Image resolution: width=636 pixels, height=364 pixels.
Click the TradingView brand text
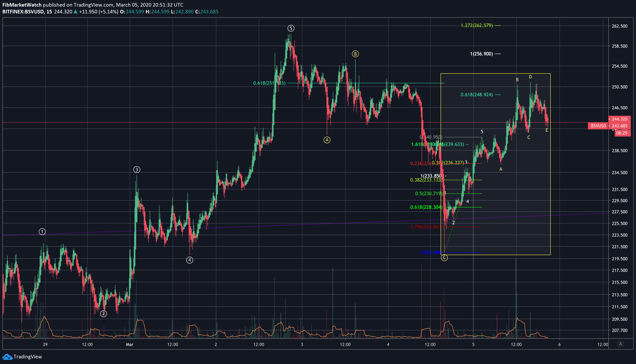[28, 357]
